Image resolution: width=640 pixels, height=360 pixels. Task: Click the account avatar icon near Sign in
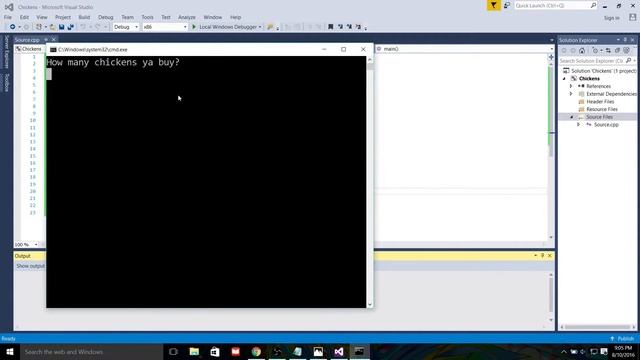click(632, 17)
